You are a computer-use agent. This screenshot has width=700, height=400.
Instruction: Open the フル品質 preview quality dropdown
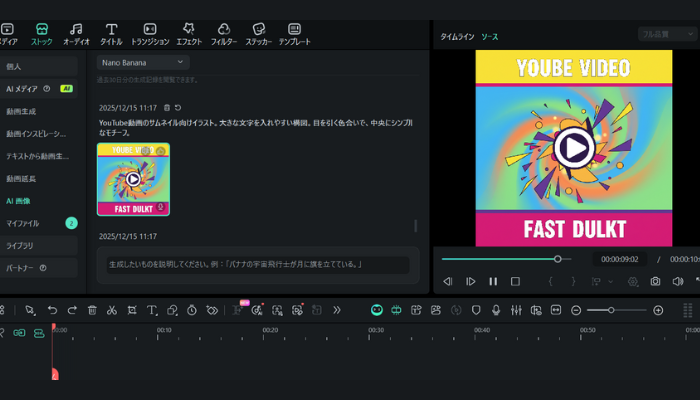click(667, 34)
